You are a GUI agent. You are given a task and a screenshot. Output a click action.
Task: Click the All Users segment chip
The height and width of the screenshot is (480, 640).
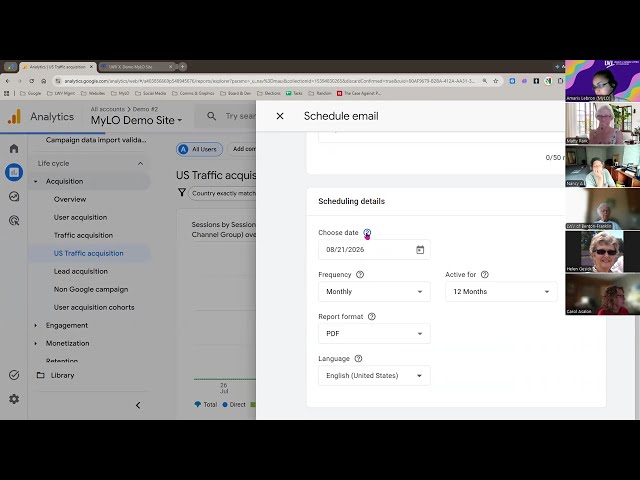click(x=200, y=149)
